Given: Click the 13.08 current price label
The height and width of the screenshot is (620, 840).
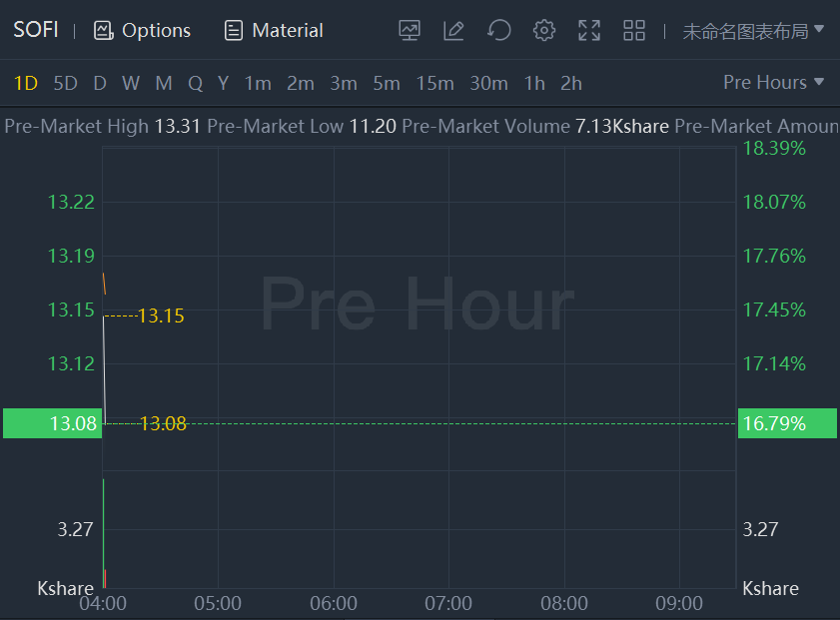Looking at the screenshot, I should tap(52, 423).
